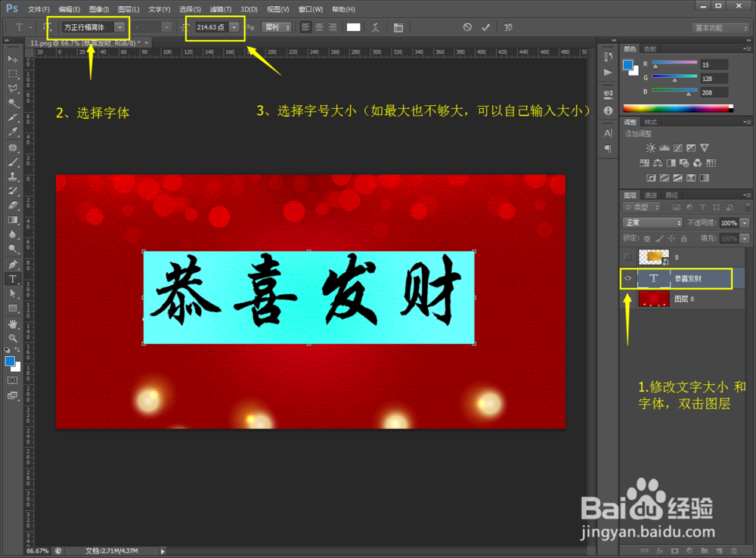Click the text color swatch in options bar
The image size is (756, 558).
[x=353, y=27]
